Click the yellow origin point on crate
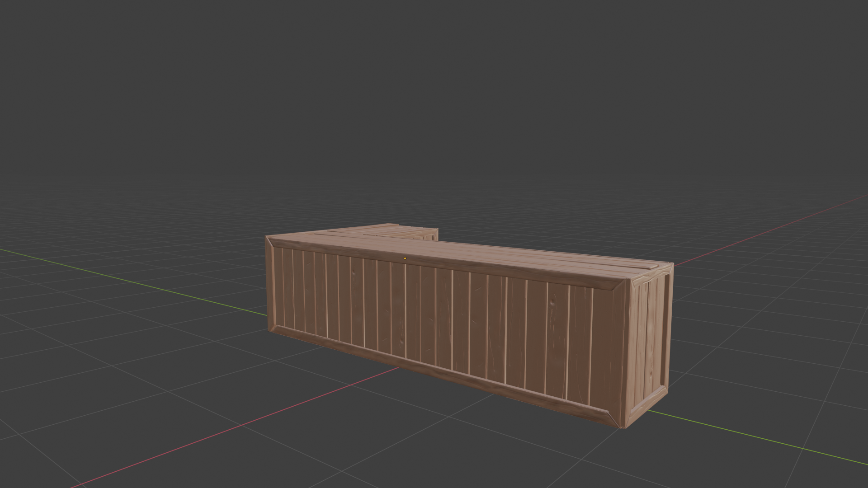The image size is (868, 488). coord(405,258)
